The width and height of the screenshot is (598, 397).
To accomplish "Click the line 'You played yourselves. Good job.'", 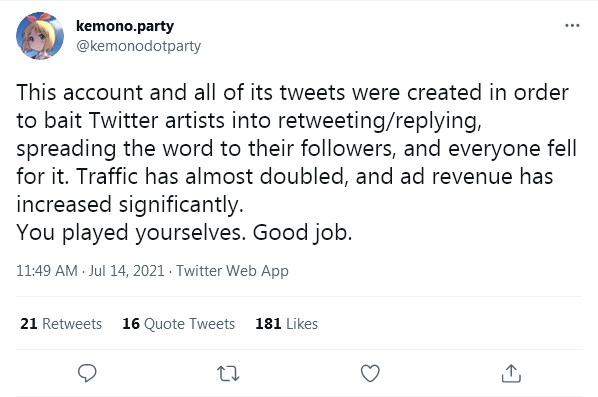I will [184, 232].
